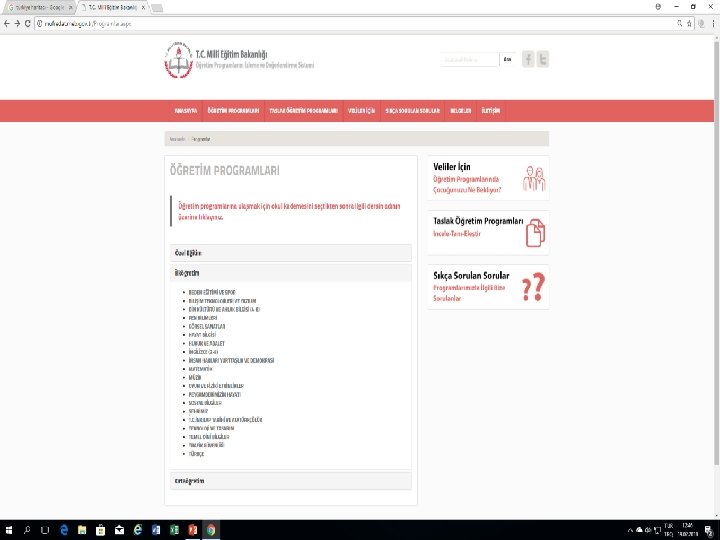The image size is (720, 540).
Task: Open File Explorer from the taskbar
Action: tap(82, 530)
